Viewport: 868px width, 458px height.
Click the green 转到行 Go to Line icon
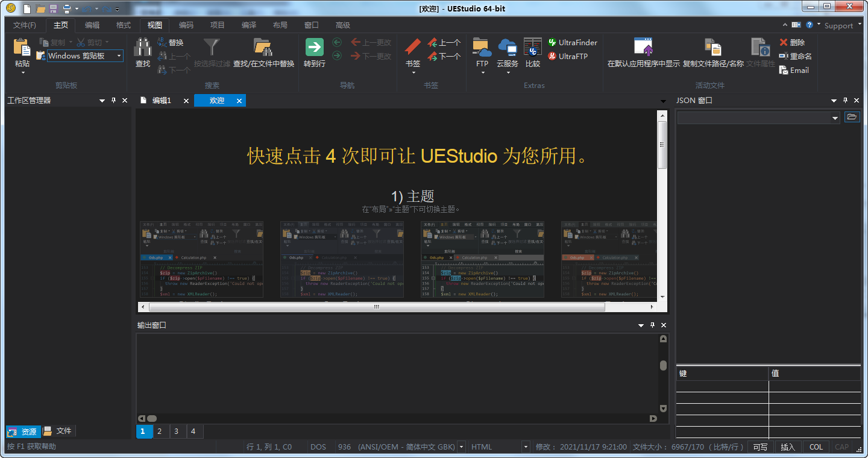315,47
